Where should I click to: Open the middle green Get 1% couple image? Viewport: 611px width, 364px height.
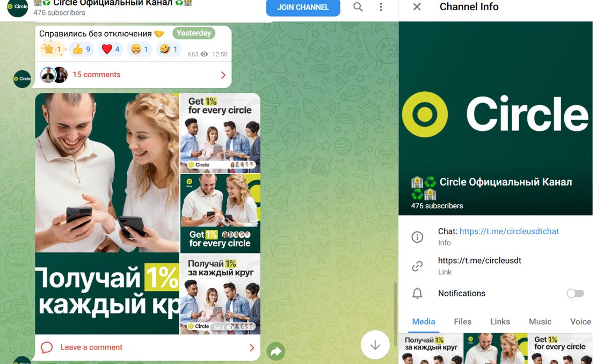pyautogui.click(x=220, y=213)
